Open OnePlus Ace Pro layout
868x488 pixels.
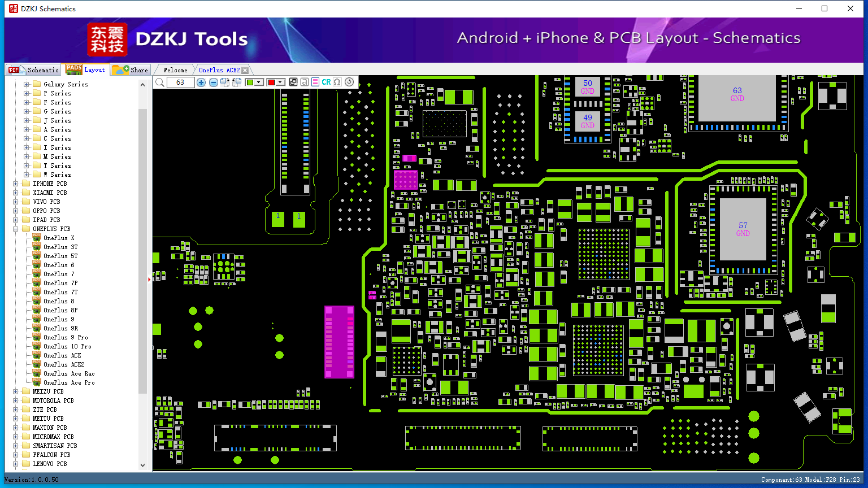tap(69, 382)
